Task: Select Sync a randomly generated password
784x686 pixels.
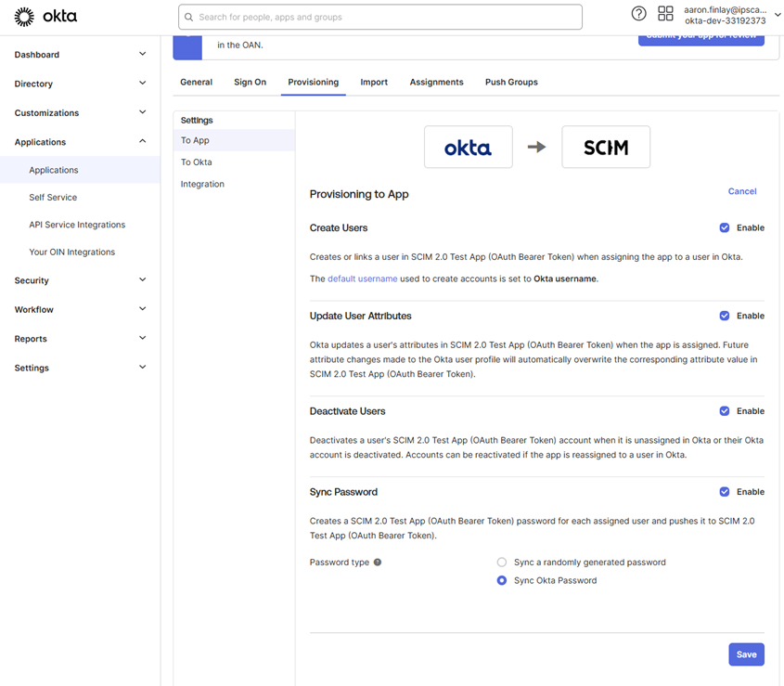Action: tap(502, 563)
